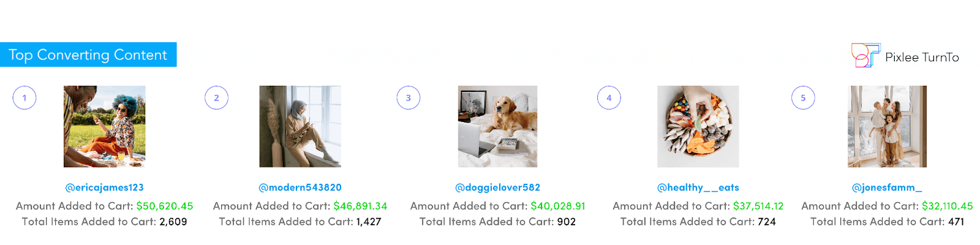Open the window-seat photo by modern543820
This screenshot has width=980, height=245.
pos(300,126)
